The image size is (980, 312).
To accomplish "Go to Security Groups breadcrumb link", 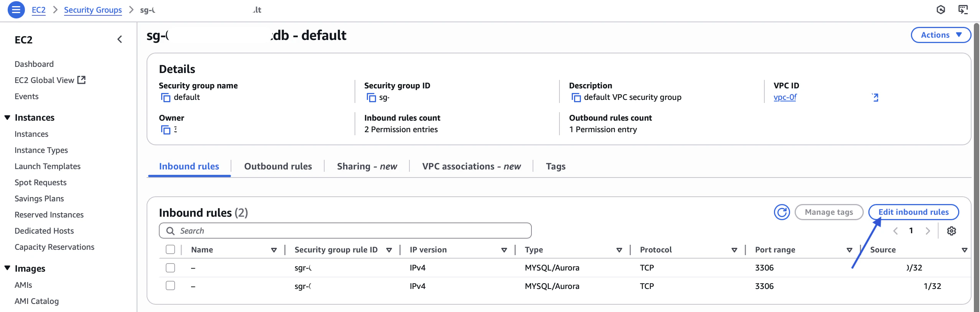I will coord(93,10).
